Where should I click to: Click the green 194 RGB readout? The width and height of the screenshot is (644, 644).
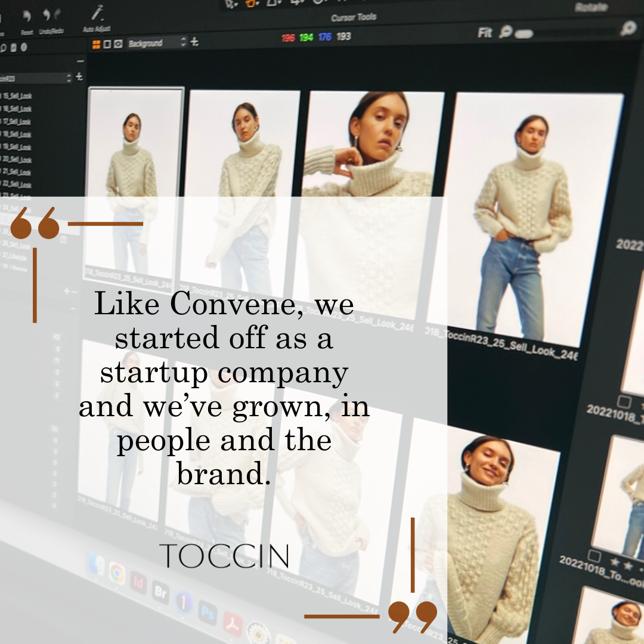coord(306,38)
